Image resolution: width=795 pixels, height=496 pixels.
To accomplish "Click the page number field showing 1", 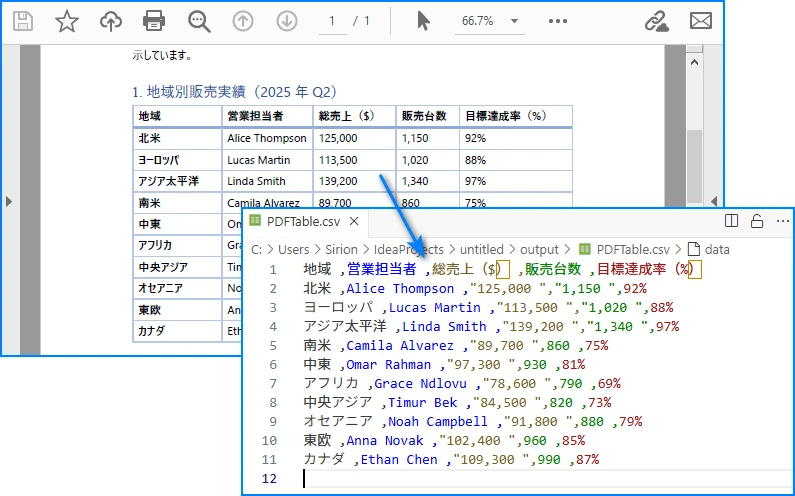I will coord(333,21).
